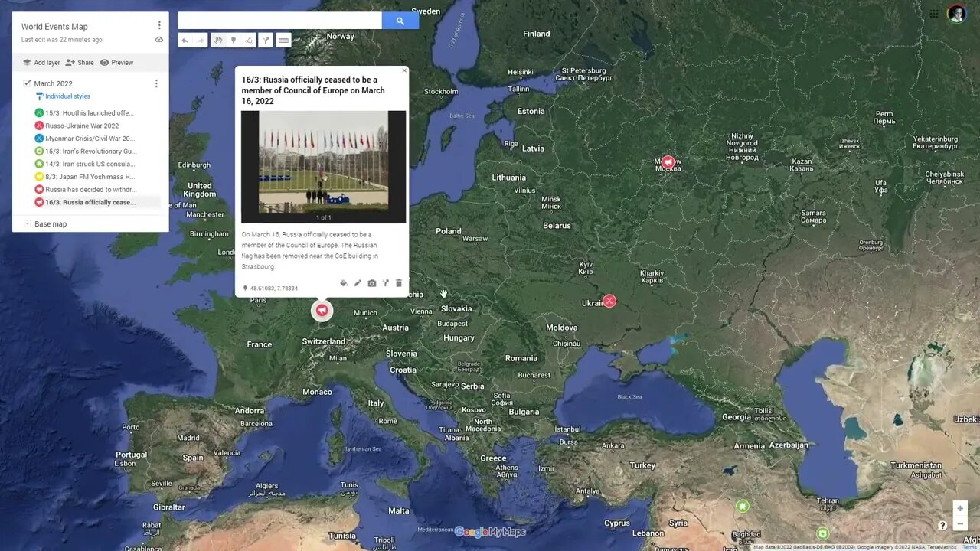Screen dimensions: 980x551
Task: Delete the feature with trash icon
Action: coord(399,283)
